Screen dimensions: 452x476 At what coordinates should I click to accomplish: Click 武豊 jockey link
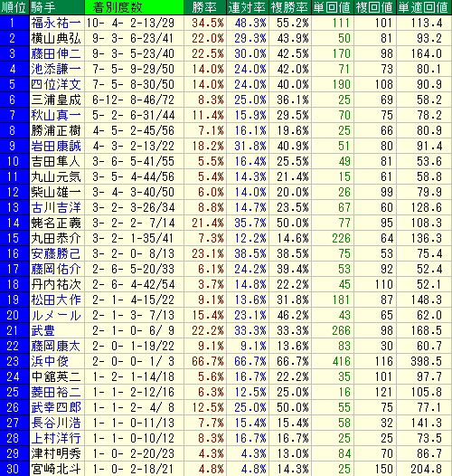tap(42, 330)
